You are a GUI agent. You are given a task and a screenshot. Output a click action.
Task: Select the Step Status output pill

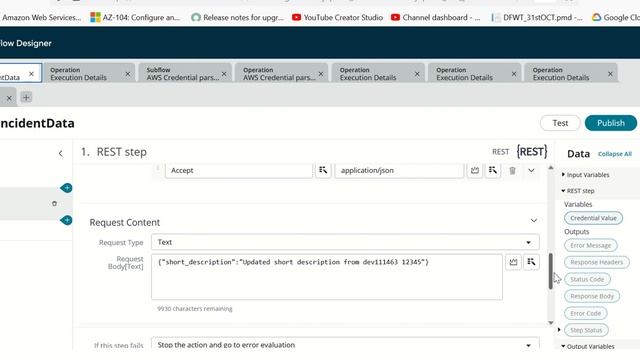(x=586, y=330)
